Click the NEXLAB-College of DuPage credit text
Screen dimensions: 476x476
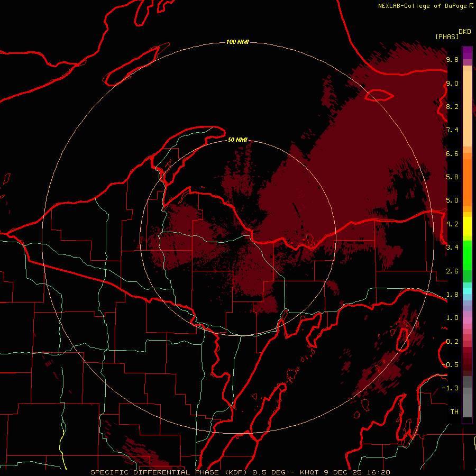[422, 6]
